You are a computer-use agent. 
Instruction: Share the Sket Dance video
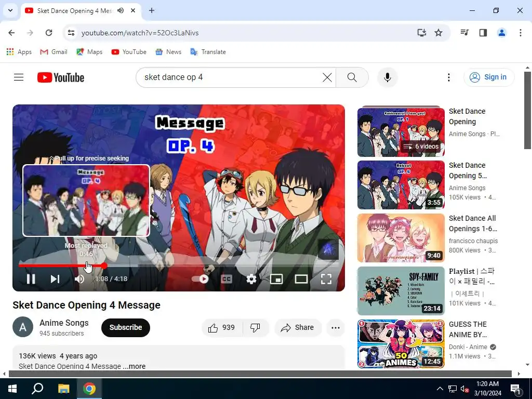pos(298,328)
